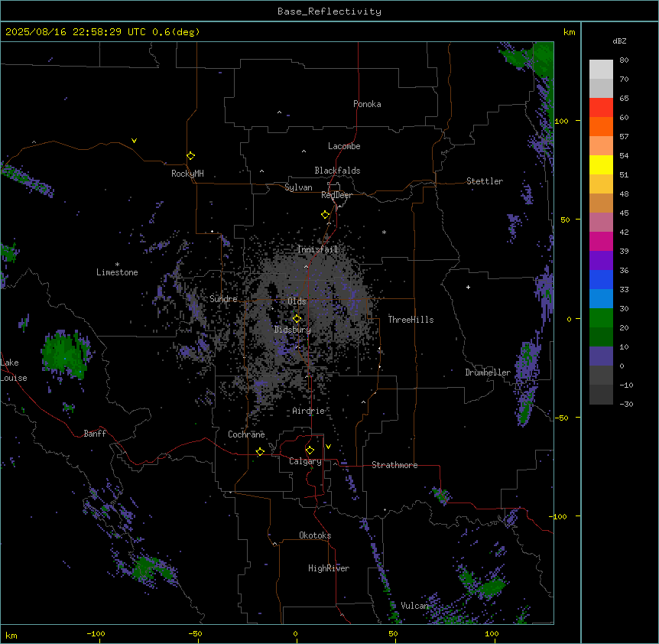The image size is (659, 644).
Task: Click the green echo cluster northeast of Lake Louise
Action: coord(66,354)
